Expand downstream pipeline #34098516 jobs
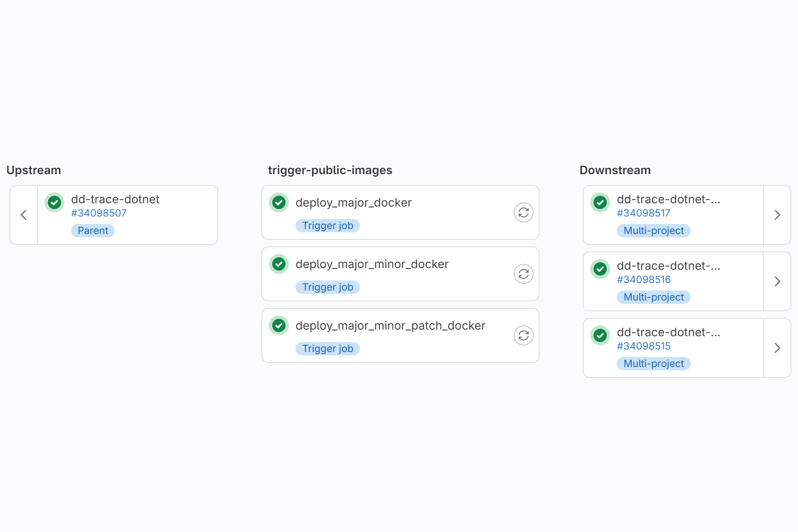This screenshot has height=532, width=798. [777, 281]
